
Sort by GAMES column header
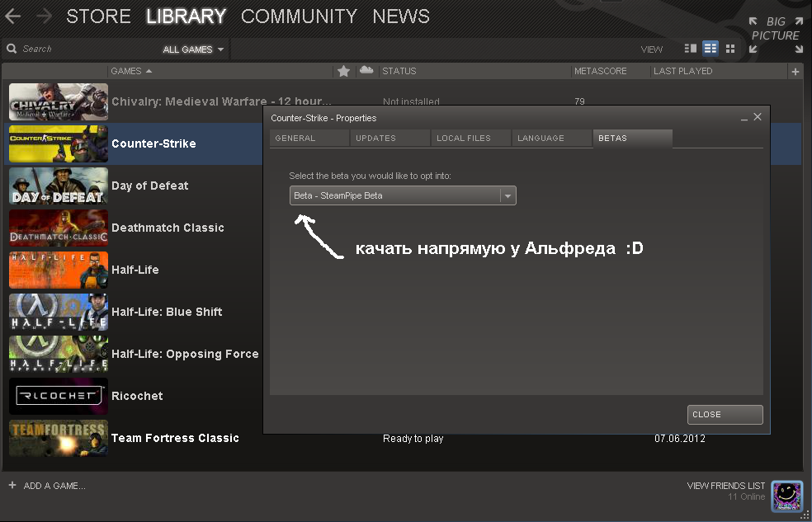(x=131, y=71)
